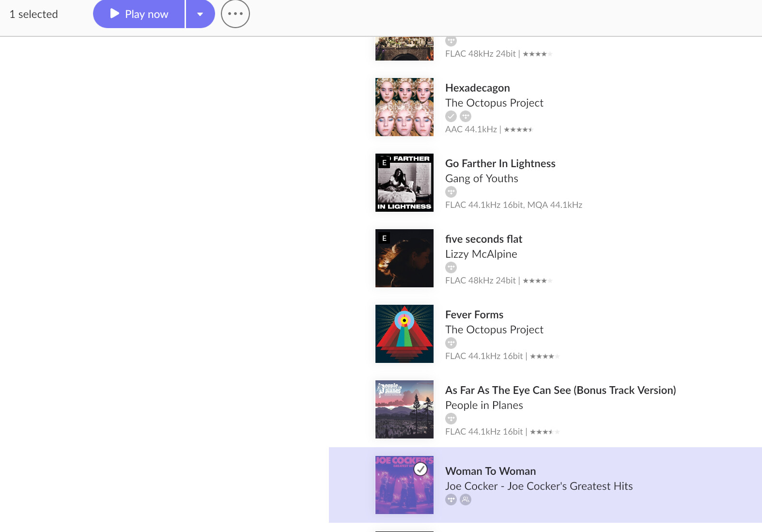The width and height of the screenshot is (762, 532).
Task: Deselect the Woman To Woman cover checkmark
Action: (x=420, y=469)
